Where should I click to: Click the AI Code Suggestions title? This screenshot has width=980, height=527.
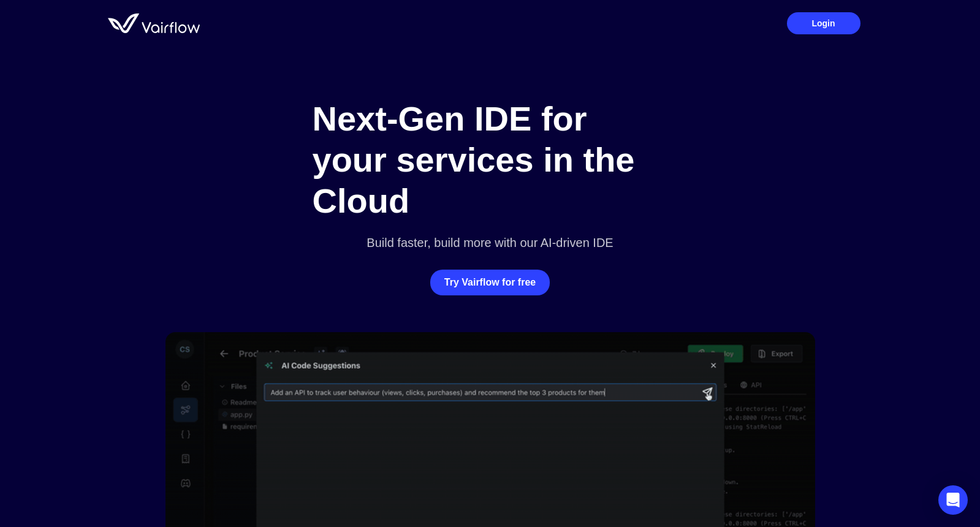(x=321, y=366)
